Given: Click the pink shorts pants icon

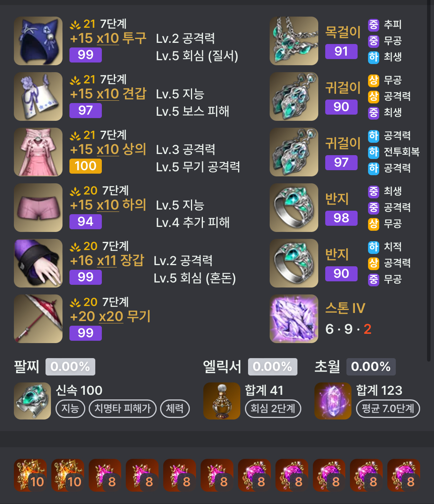Looking at the screenshot, I should (38, 208).
